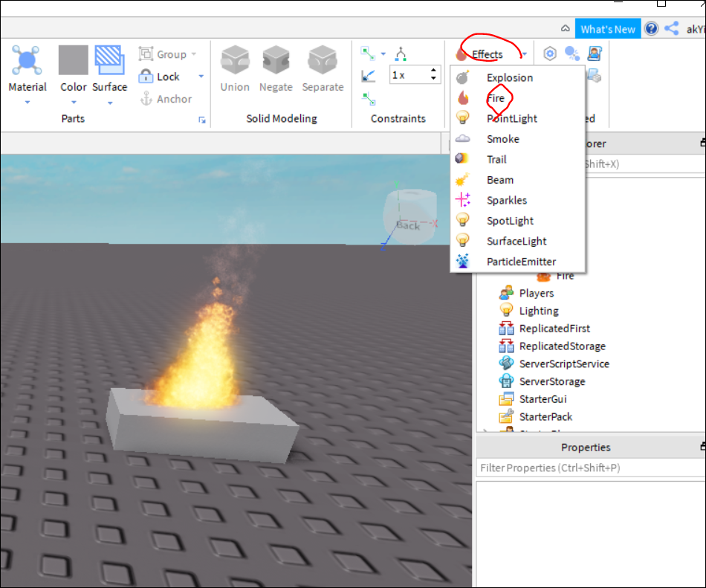Click the blue sphere service icon

[571, 54]
